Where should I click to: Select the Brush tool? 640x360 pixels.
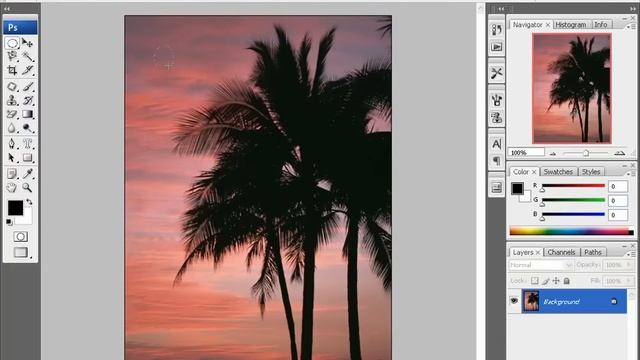pyautogui.click(x=27, y=87)
